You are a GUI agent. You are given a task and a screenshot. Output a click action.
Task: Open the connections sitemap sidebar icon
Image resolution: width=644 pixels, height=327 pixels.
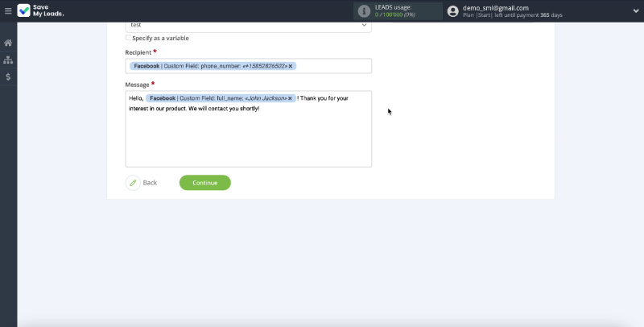(x=8, y=60)
